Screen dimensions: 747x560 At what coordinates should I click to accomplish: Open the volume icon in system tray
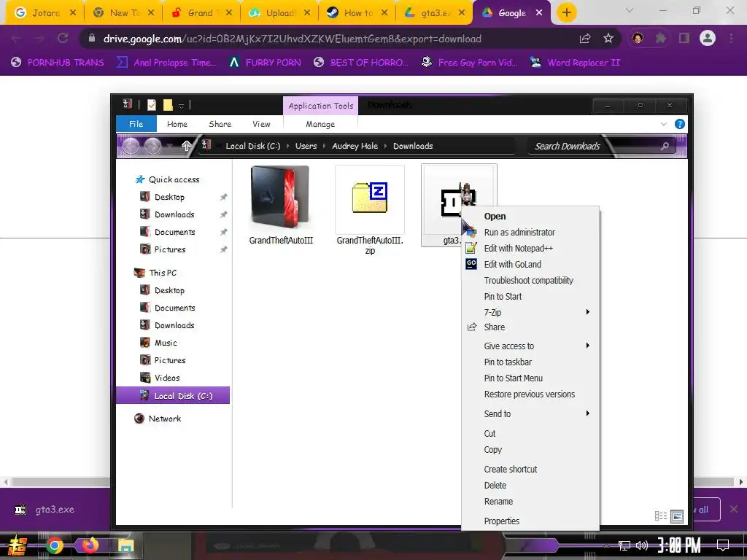642,545
